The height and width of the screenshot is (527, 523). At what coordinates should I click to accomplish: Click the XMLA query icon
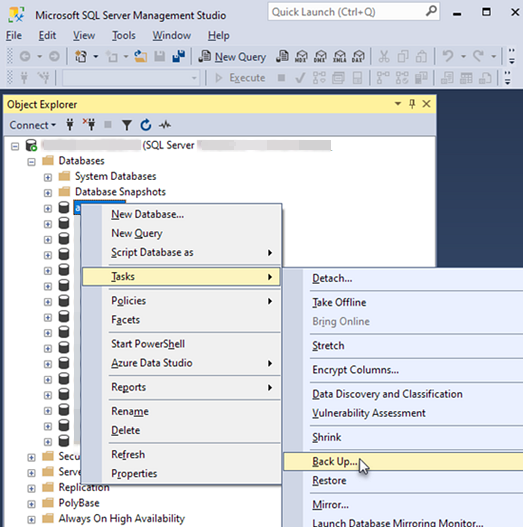(x=339, y=56)
